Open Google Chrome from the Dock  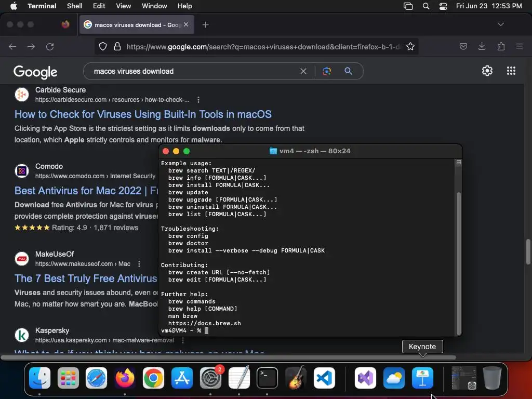[x=153, y=378]
